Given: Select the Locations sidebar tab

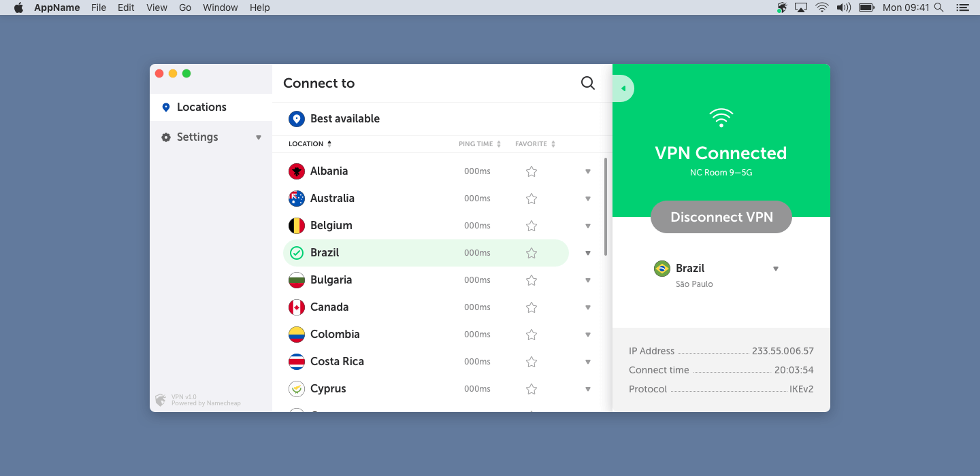Looking at the screenshot, I should 211,107.
